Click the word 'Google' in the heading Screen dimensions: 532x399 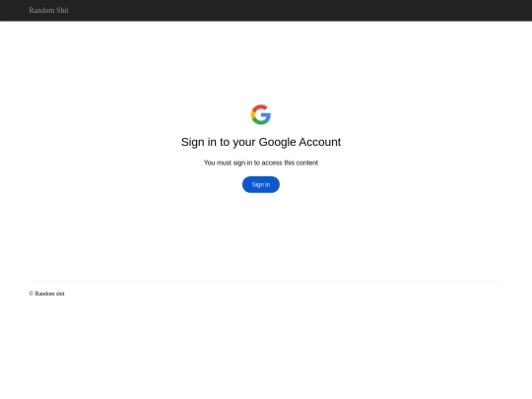[x=277, y=142]
